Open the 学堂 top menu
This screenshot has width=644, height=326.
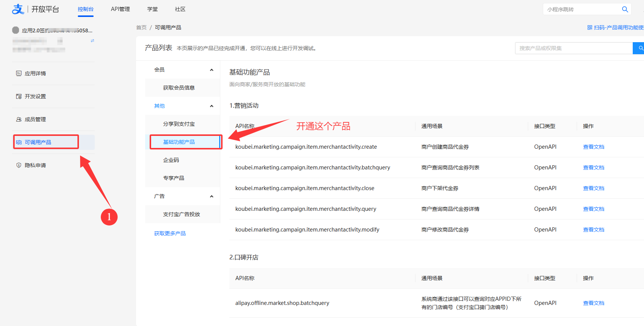[x=152, y=9]
